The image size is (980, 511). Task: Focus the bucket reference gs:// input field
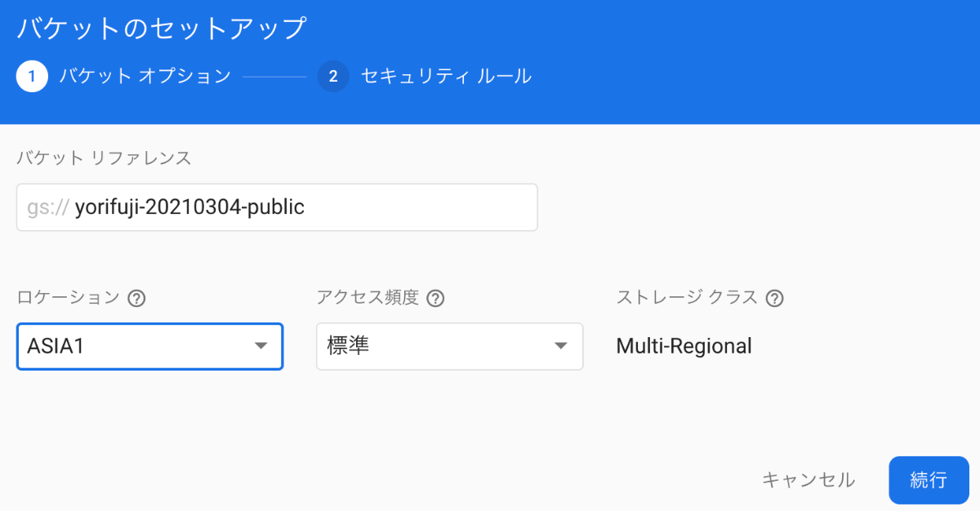click(277, 207)
